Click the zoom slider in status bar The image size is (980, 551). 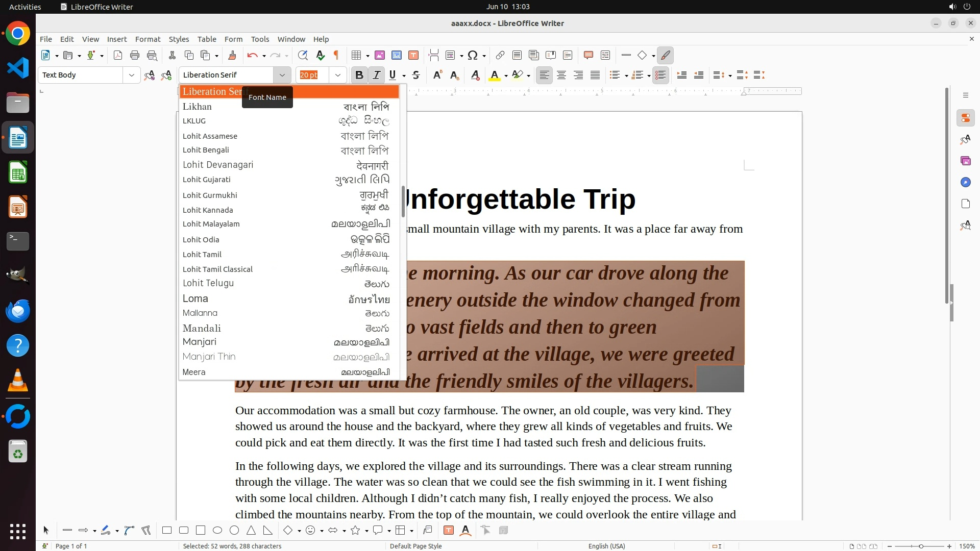[921, 546]
